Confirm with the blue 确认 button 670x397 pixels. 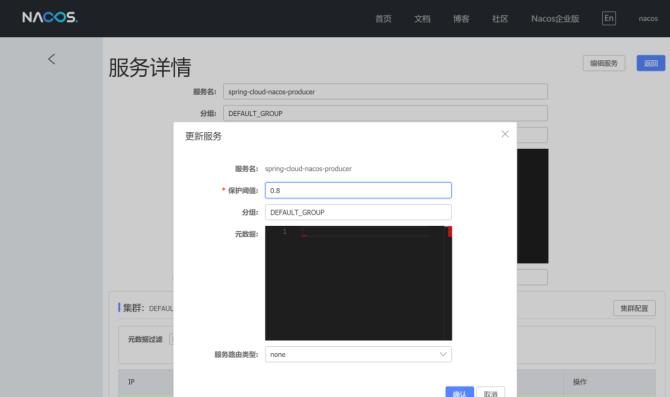click(x=459, y=393)
